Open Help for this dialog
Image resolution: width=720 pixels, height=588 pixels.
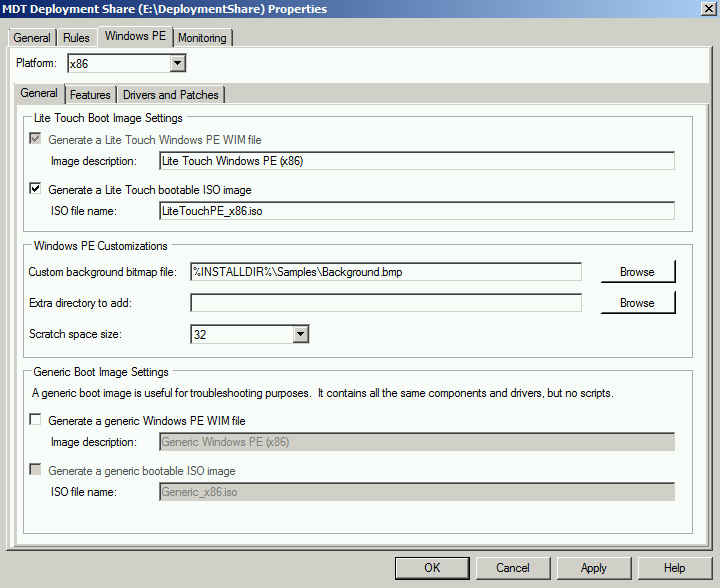[675, 568]
